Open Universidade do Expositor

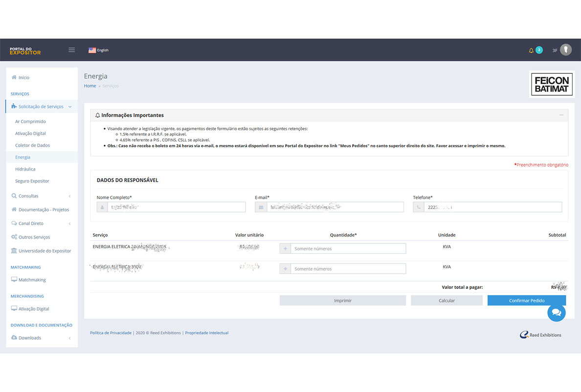click(45, 251)
